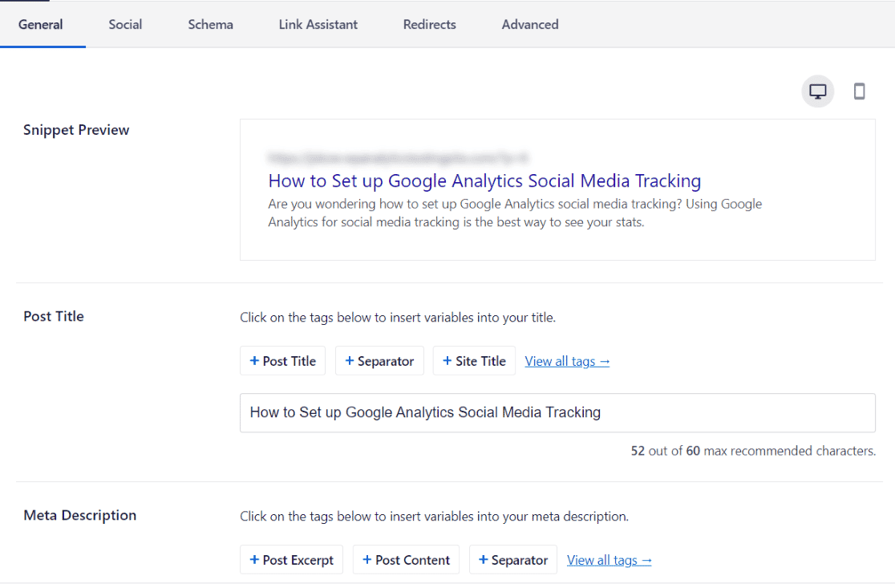
Task: Insert the Post Excerpt tag
Action: pos(291,559)
